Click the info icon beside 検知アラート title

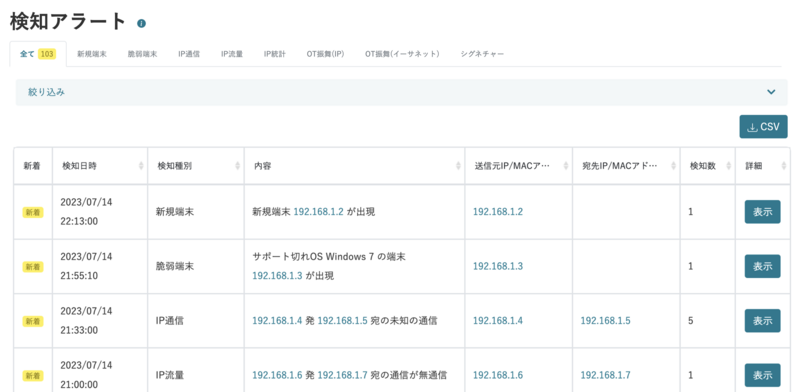(141, 23)
